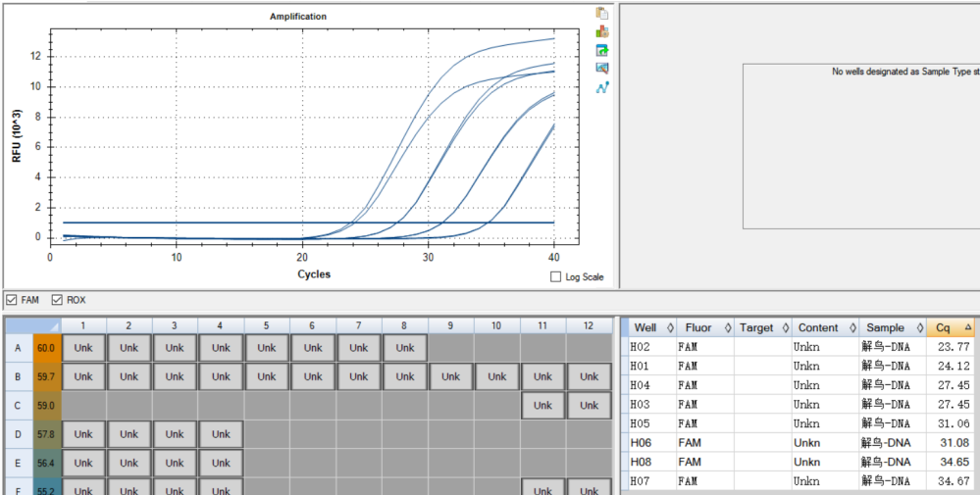Select the H04 well cell

coord(652,385)
